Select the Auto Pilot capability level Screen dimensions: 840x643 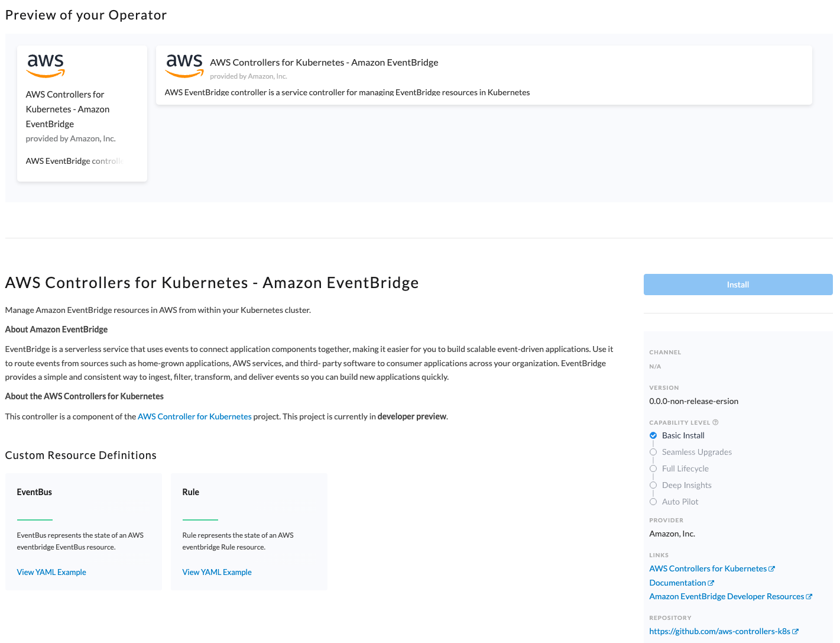tap(674, 502)
